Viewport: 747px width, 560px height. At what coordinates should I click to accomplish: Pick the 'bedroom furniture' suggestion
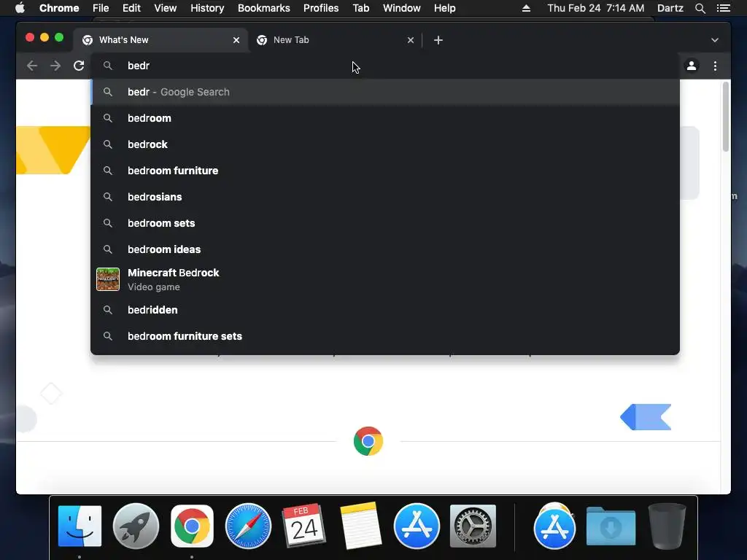click(x=385, y=171)
